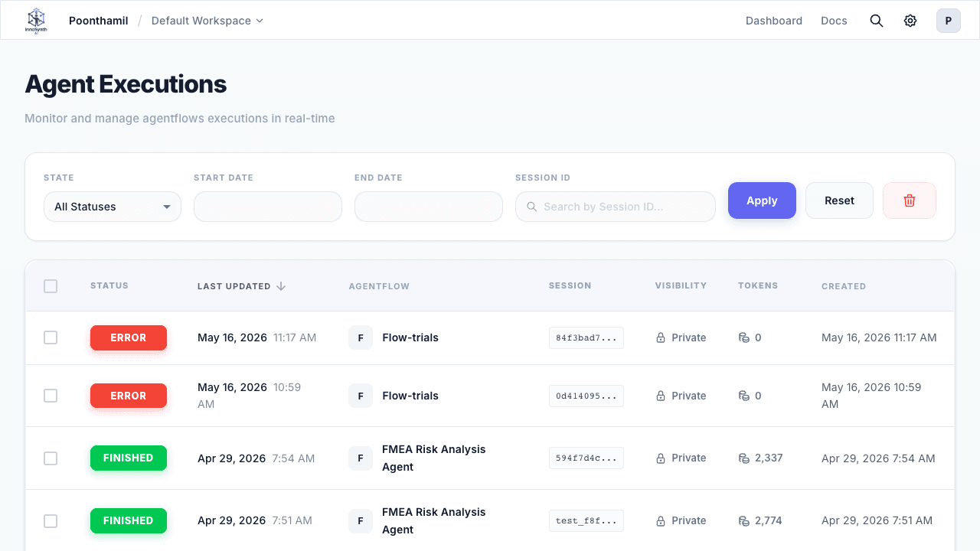Click Flow-trials name in 10:59 AM row
Image resolution: width=980 pixels, height=551 pixels.
click(x=410, y=396)
